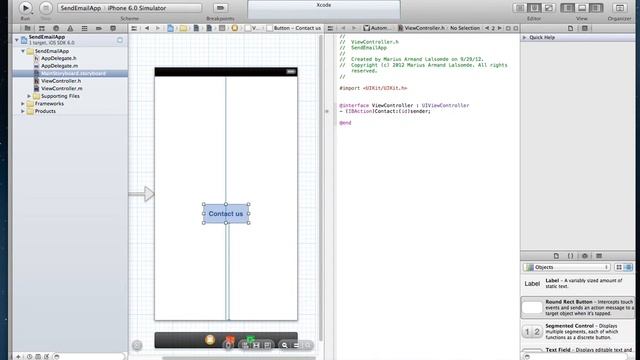Open AppDelegate.h in the navigator
This screenshot has width=640, height=360.
point(58,58)
